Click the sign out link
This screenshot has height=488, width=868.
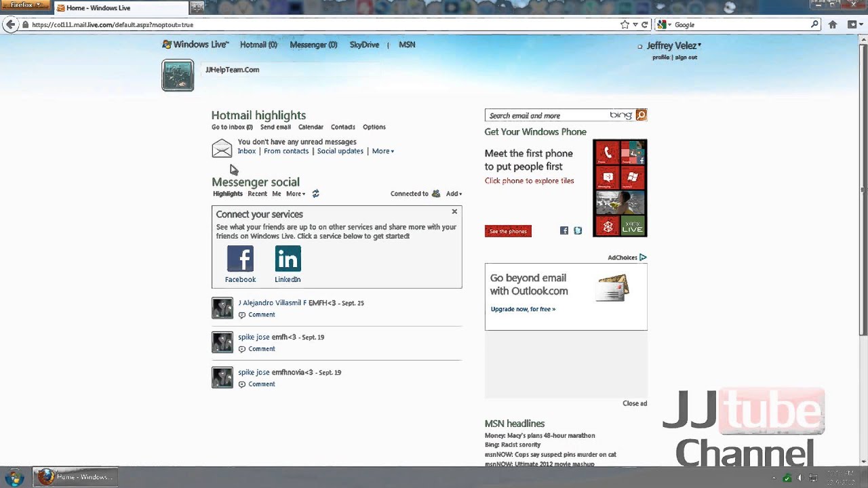pos(686,58)
